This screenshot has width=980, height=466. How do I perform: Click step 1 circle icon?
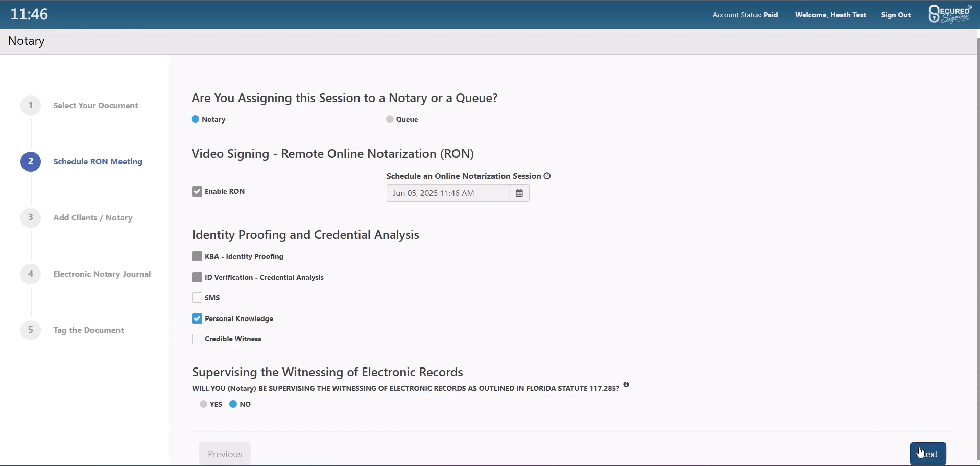(31, 106)
